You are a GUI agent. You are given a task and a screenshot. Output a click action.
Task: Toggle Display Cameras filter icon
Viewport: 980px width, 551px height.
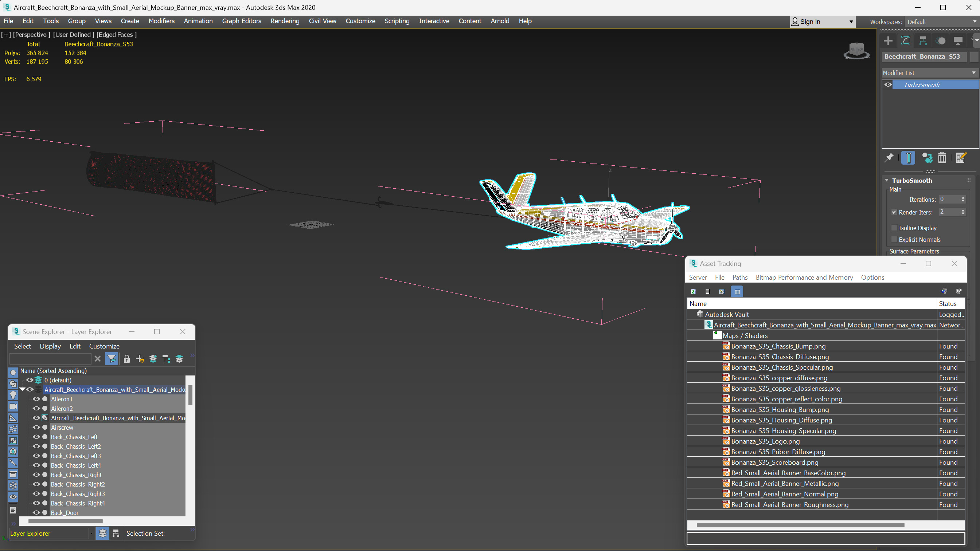[13, 406]
